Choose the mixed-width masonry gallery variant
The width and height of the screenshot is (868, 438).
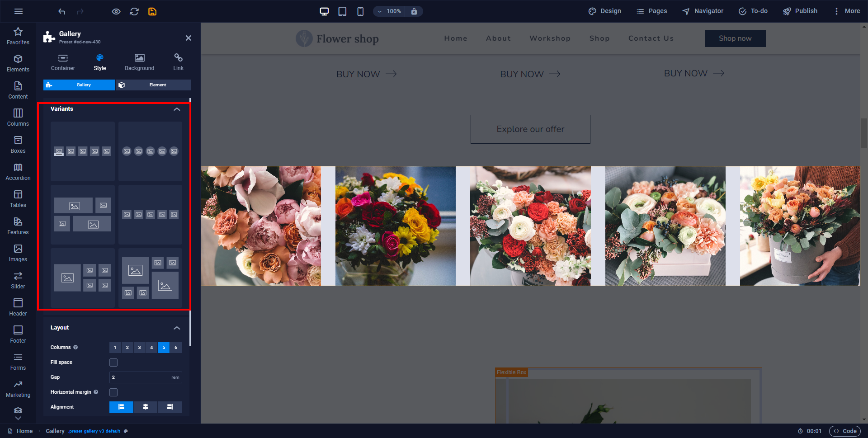click(83, 215)
